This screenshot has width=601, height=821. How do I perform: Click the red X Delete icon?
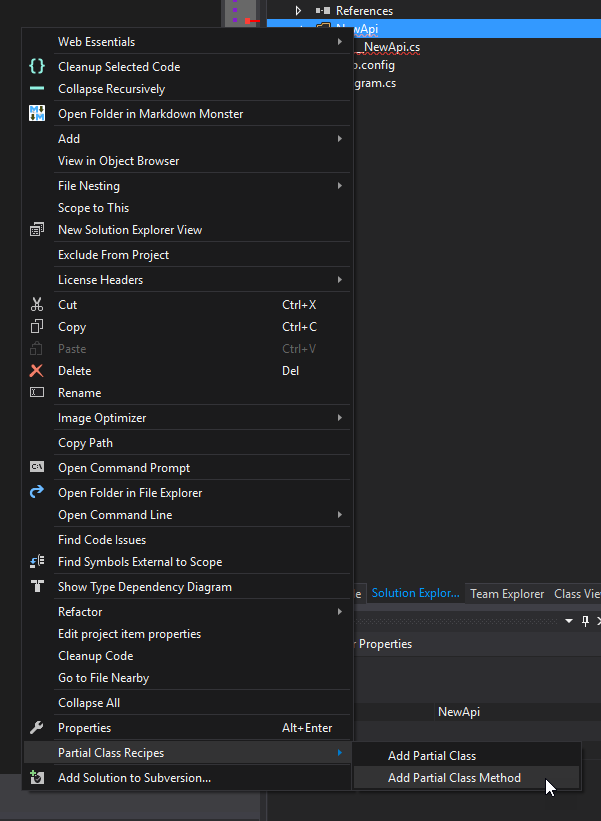point(37,371)
